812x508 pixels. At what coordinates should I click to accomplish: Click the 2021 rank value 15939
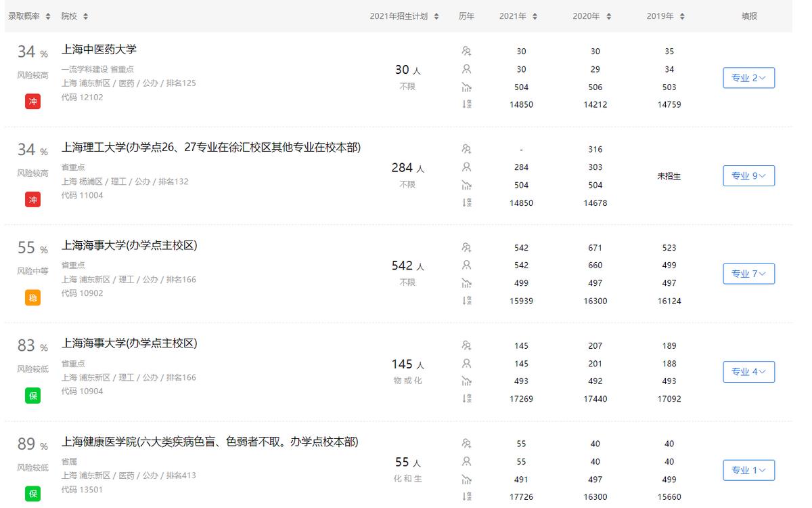pyautogui.click(x=521, y=301)
